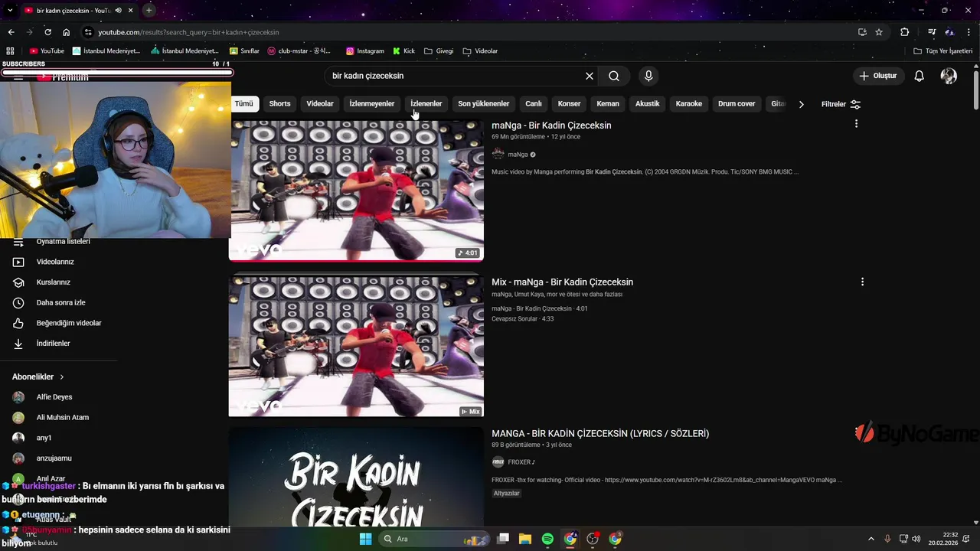This screenshot has width=980, height=551.
Task: Open the media controls icon in Chrome toolbar
Action: click(x=932, y=32)
